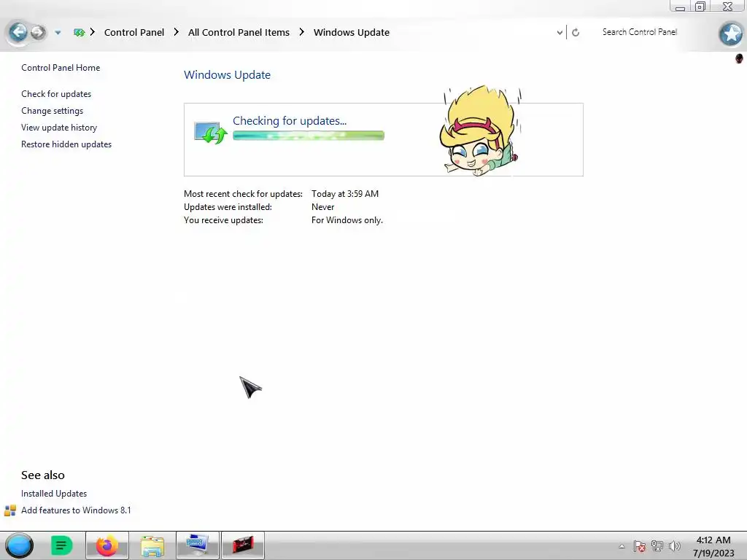Select All Control Panel Items breadcrumb
747x560 pixels.
pyautogui.click(x=239, y=32)
